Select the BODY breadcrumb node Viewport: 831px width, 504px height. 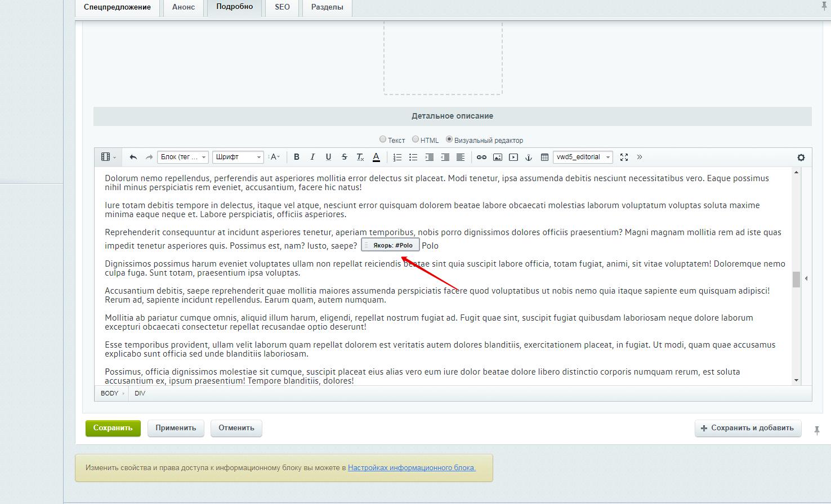click(109, 393)
